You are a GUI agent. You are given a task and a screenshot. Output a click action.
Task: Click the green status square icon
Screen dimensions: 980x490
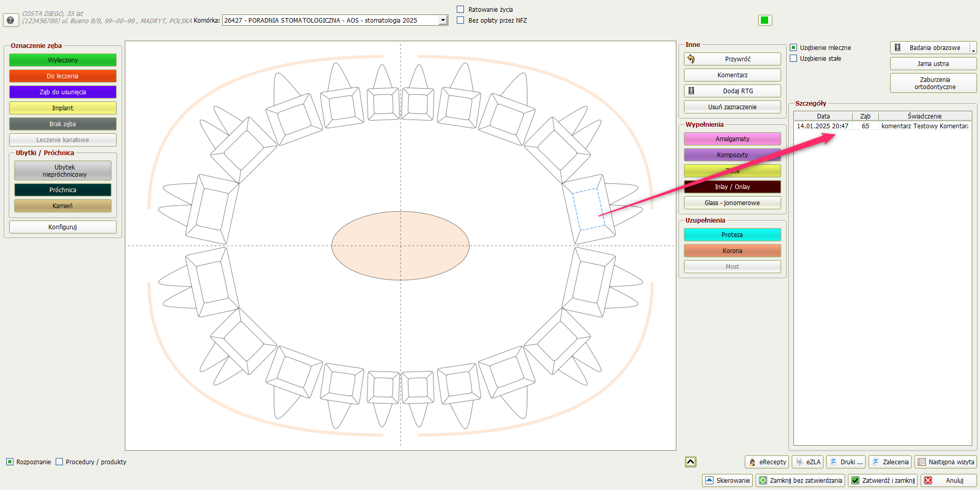[x=765, y=20]
